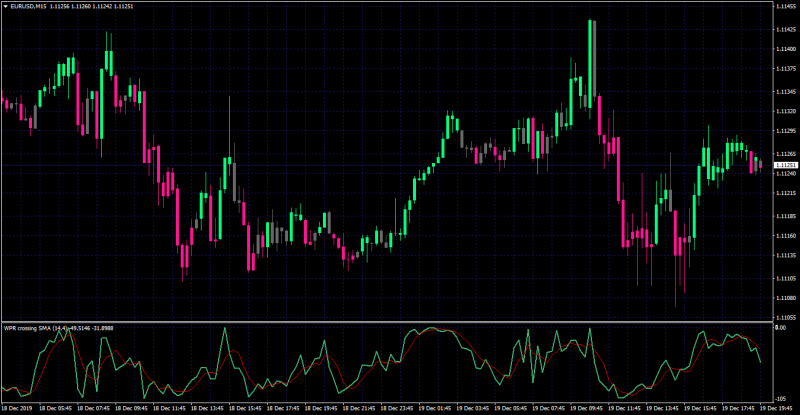This screenshot has height=415, width=800.
Task: Click the 19 Dec 05:45 time label
Action: click(x=511, y=408)
